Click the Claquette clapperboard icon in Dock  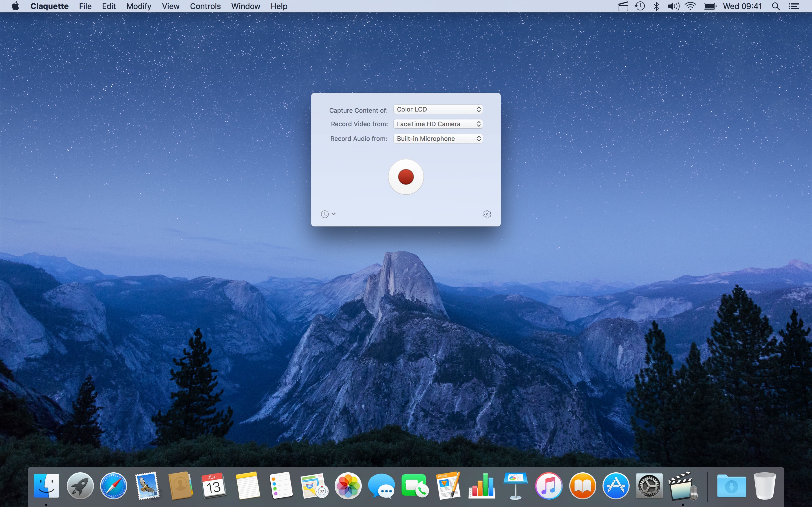pyautogui.click(x=683, y=486)
